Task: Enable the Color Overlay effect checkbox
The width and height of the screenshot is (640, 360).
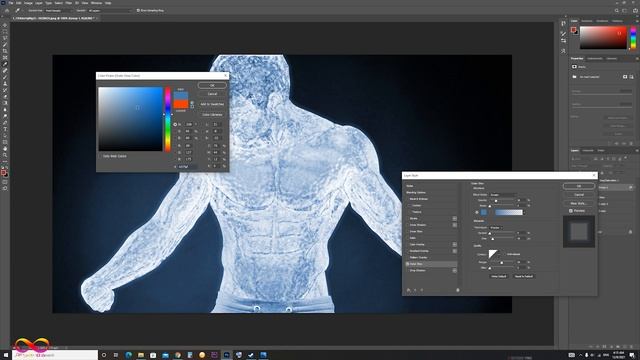Action: pyautogui.click(x=407, y=244)
